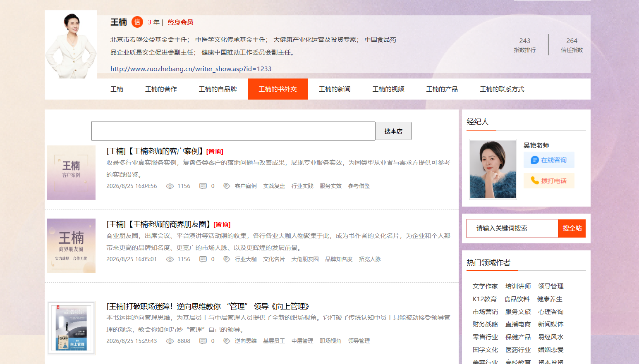This screenshot has height=364, width=639.
Task: Click the 品牌知名度 tag
Action: tap(339, 259)
